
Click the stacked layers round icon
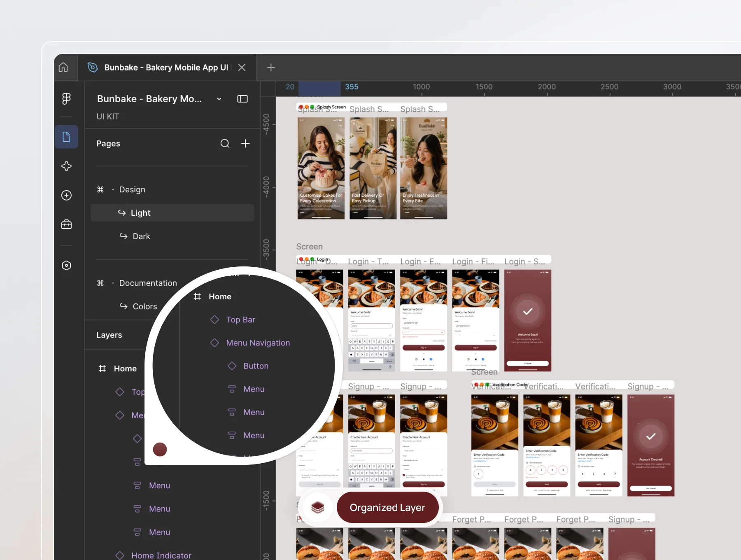tap(318, 507)
